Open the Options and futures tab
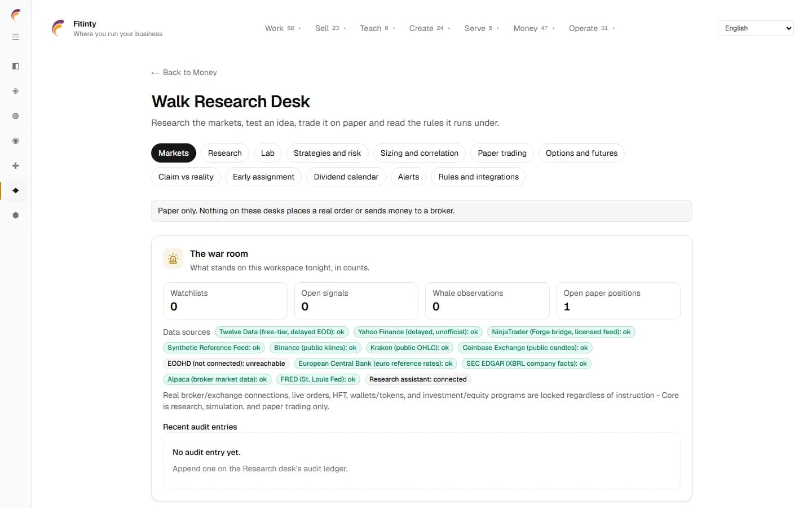The image size is (812, 508). [581, 153]
